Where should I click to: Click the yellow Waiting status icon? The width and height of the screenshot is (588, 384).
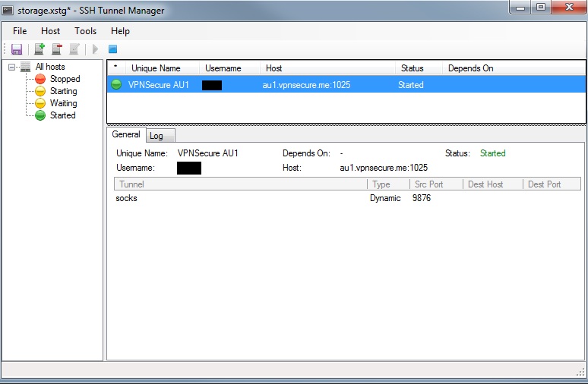tap(40, 103)
